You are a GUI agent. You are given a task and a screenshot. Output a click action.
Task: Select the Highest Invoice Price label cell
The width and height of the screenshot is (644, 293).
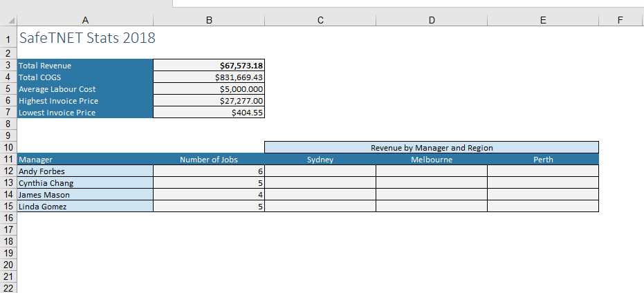click(x=85, y=100)
